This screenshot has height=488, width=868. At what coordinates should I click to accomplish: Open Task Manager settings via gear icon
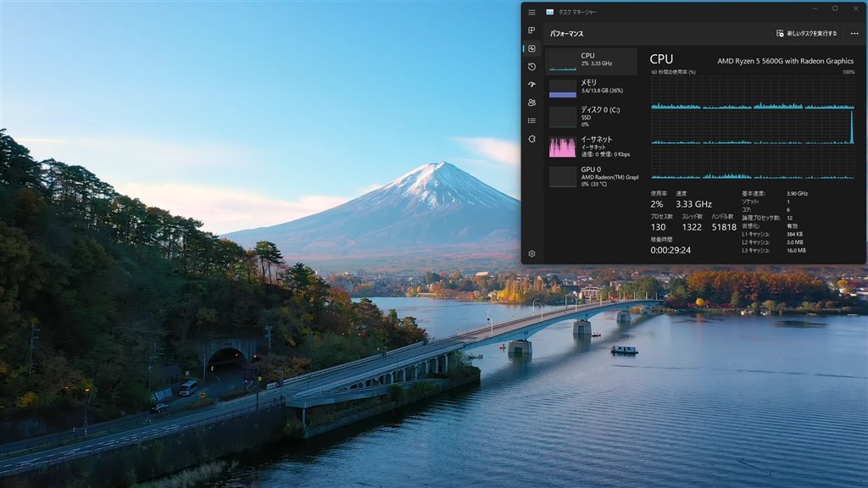[532, 254]
